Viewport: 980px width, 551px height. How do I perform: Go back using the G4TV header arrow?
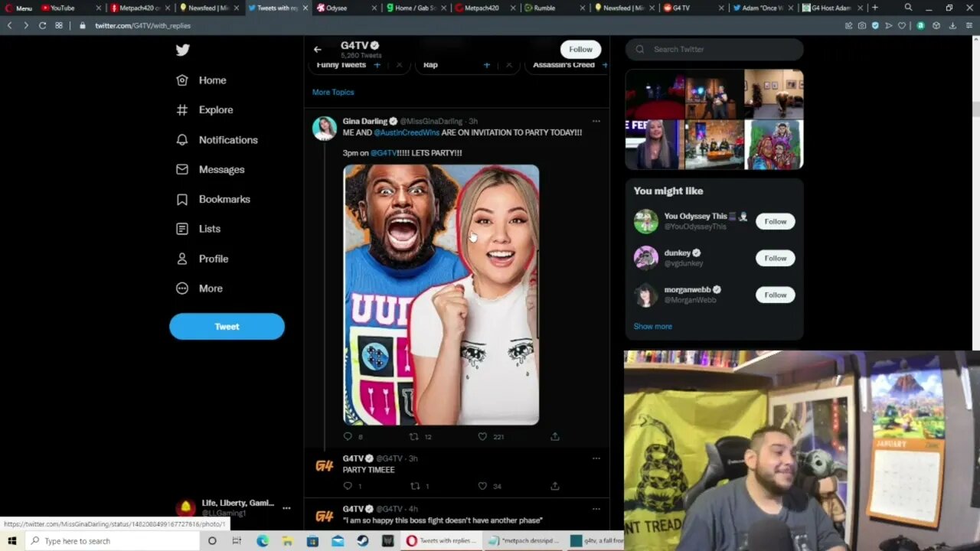[317, 50]
